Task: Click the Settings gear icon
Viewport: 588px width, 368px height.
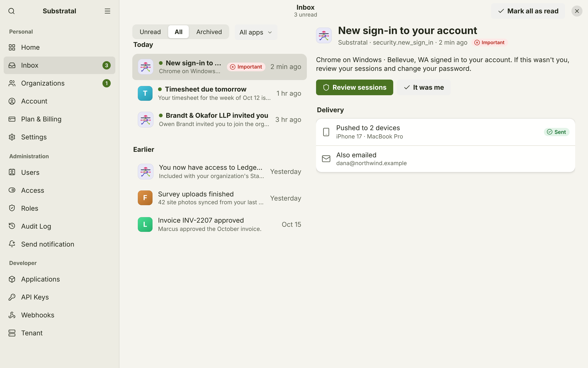Action: [12, 137]
